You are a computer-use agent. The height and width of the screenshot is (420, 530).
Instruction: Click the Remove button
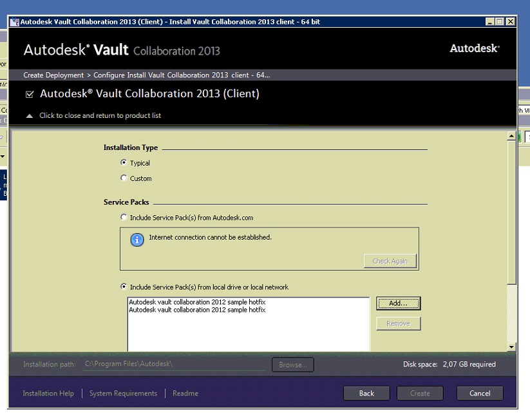398,323
